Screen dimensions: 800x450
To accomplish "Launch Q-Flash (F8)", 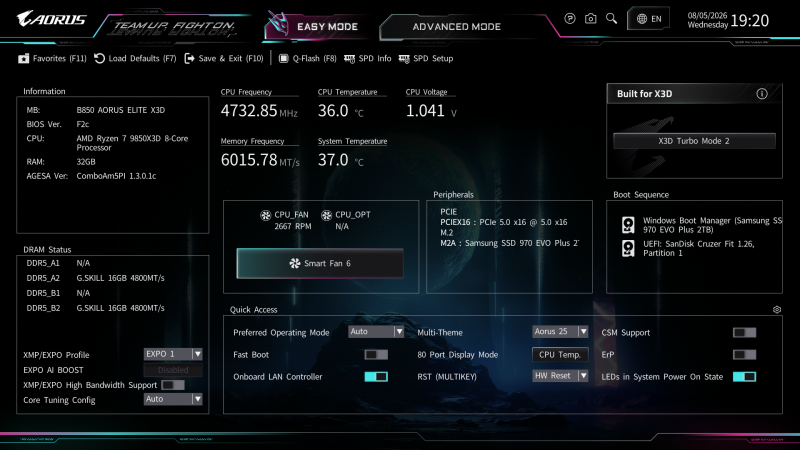I will (308, 59).
